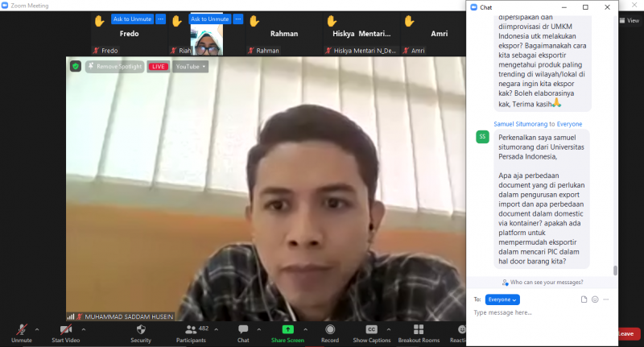Click the Samuel Situmorang sender name
644x347 pixels.
point(520,124)
